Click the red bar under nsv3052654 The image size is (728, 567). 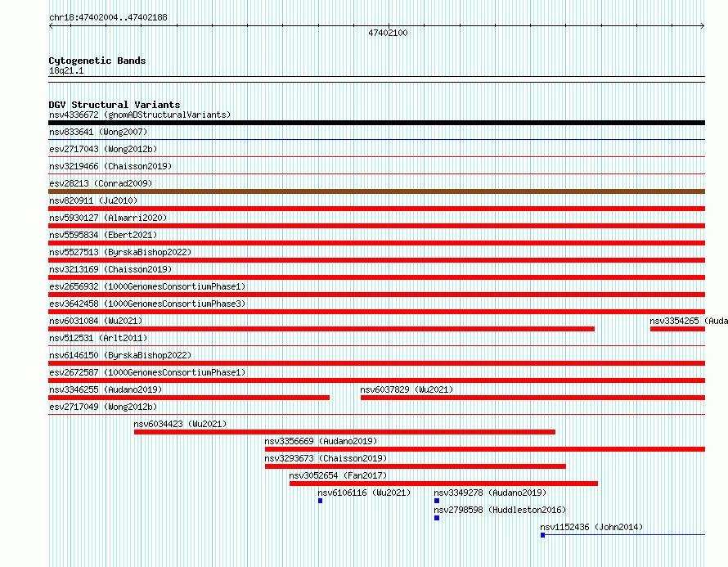(x=444, y=484)
